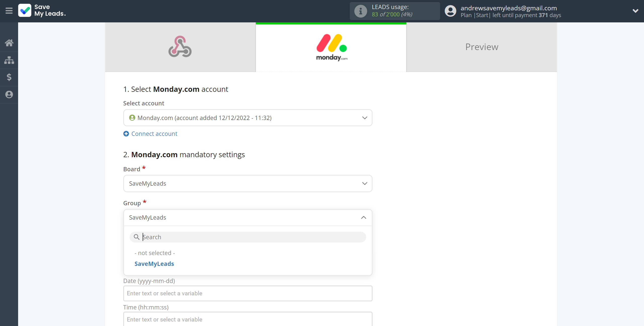
Task: Click the not selected option in group list
Action: coord(155,252)
